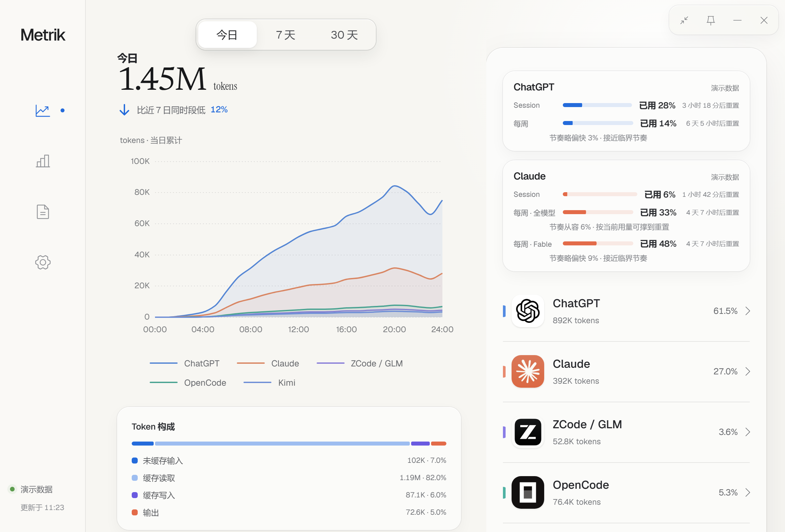Click the Claude quota card title
This screenshot has height=532, width=785.
[529, 176]
